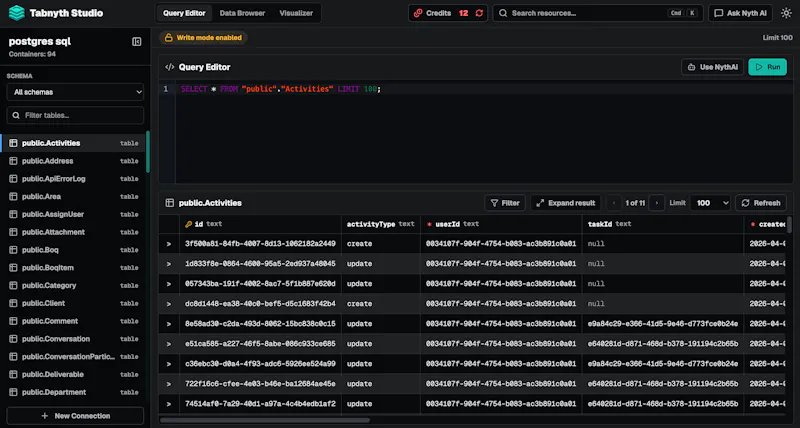Click the results table vertical scrollbar
This screenshot has height=428, width=800.
tap(789, 224)
